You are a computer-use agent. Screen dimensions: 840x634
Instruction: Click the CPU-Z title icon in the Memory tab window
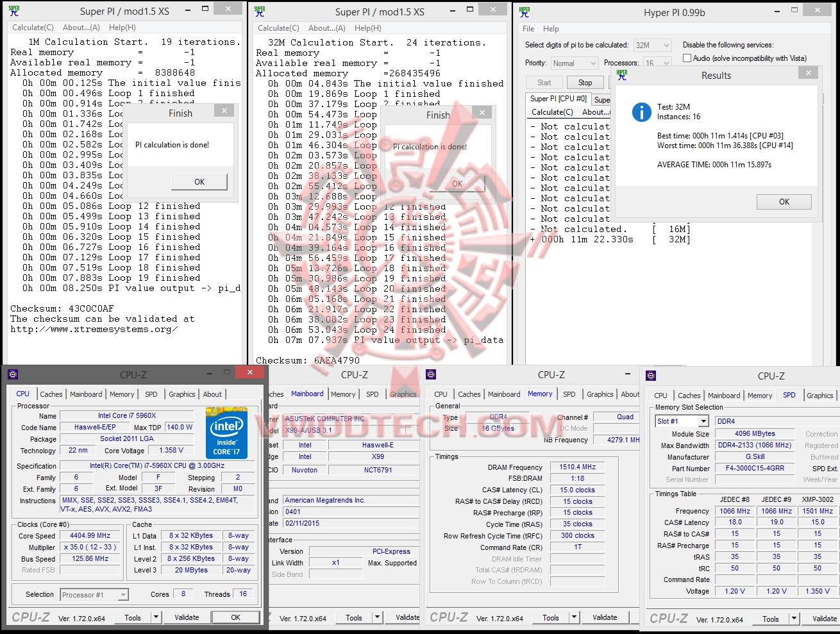coord(431,374)
